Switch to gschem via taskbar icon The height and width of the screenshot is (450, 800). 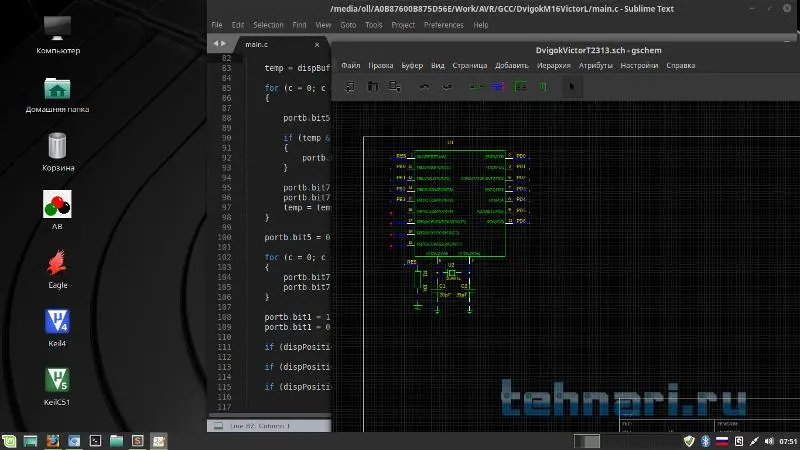pos(159,441)
